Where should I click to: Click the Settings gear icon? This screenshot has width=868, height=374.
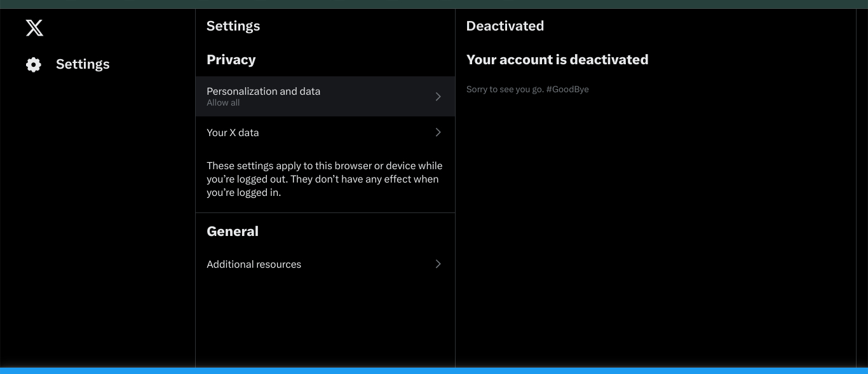[34, 64]
